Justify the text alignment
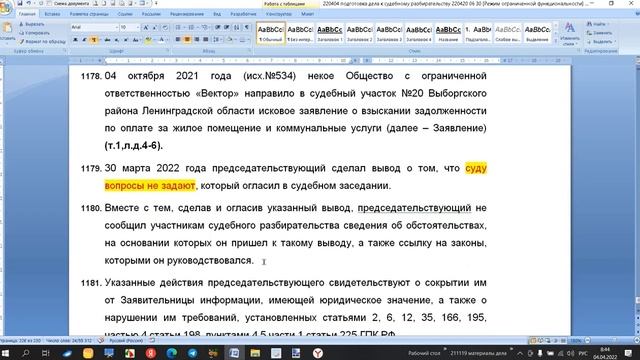The image size is (640, 360). [x=205, y=40]
